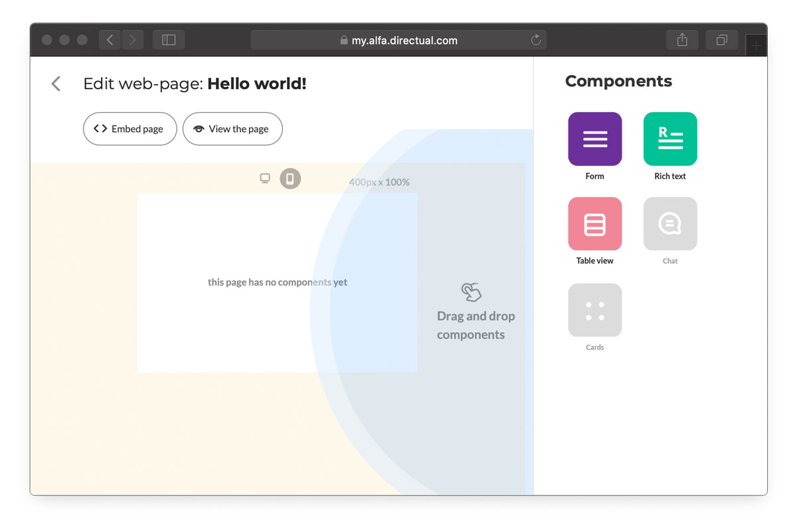Click the grayed Cards component icon
797x532 pixels.
[594, 310]
